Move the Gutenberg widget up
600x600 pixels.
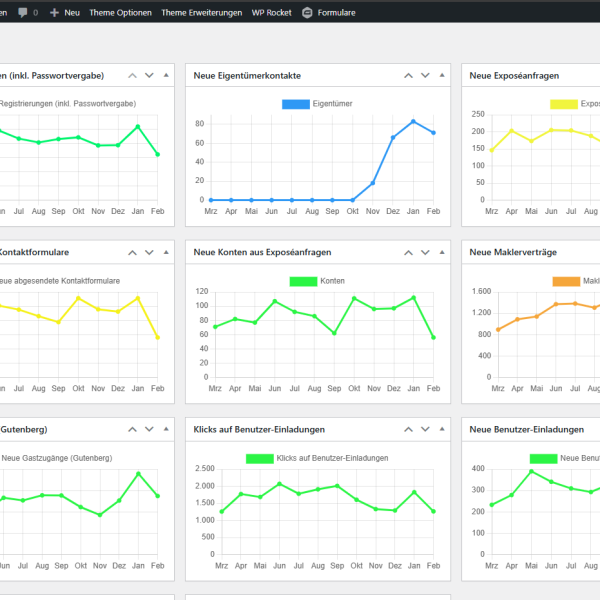point(132,429)
